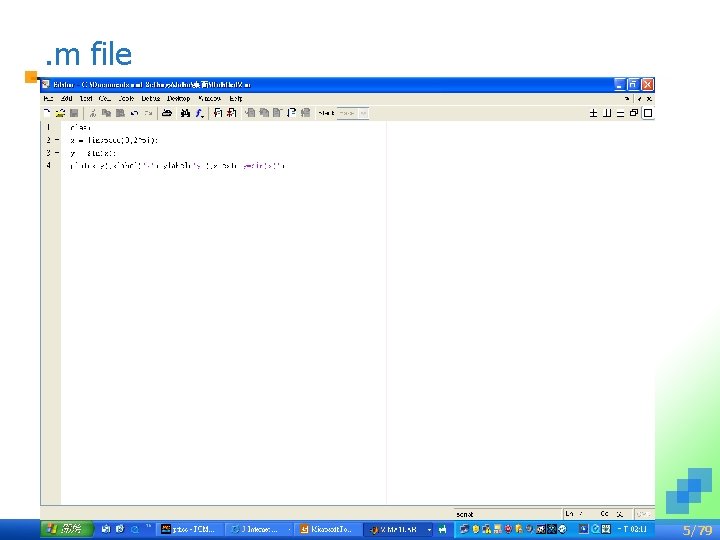Click the Exit debug mode toolbar icon
Screen dimensions: 720x540
[x=305, y=113]
